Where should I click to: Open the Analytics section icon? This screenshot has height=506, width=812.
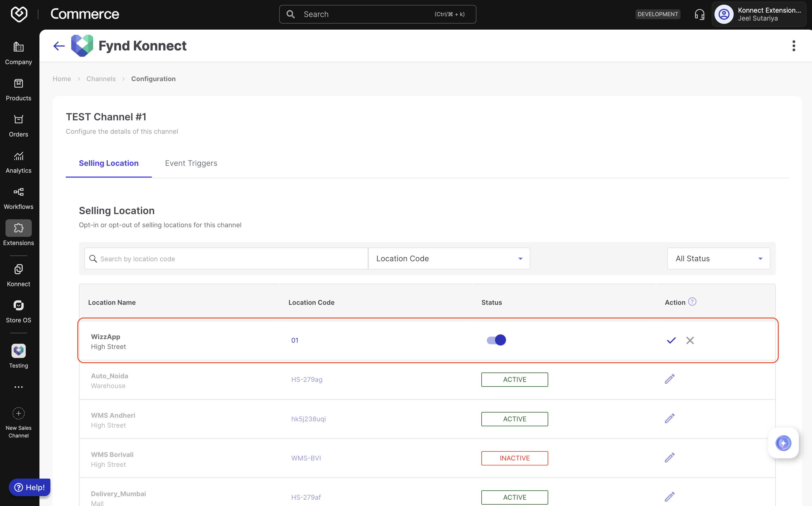tap(18, 156)
